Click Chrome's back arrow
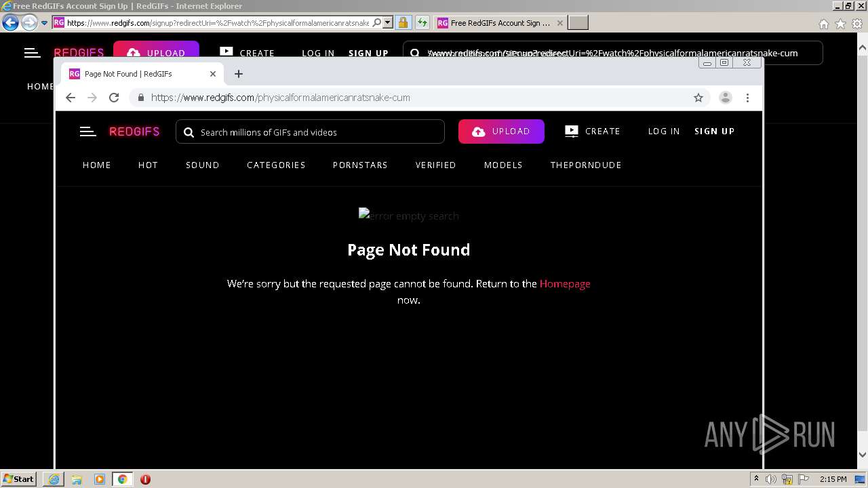Screen dimensions: 868x488 click(x=71, y=98)
